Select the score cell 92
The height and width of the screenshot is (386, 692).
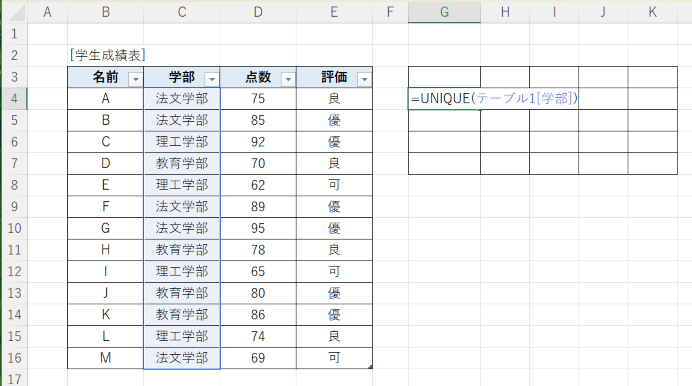[258, 142]
